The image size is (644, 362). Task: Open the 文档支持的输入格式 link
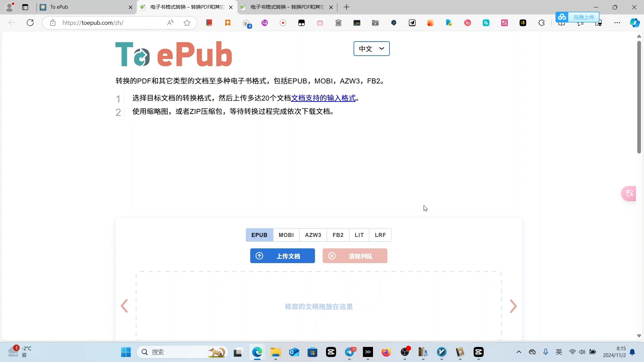tap(323, 98)
